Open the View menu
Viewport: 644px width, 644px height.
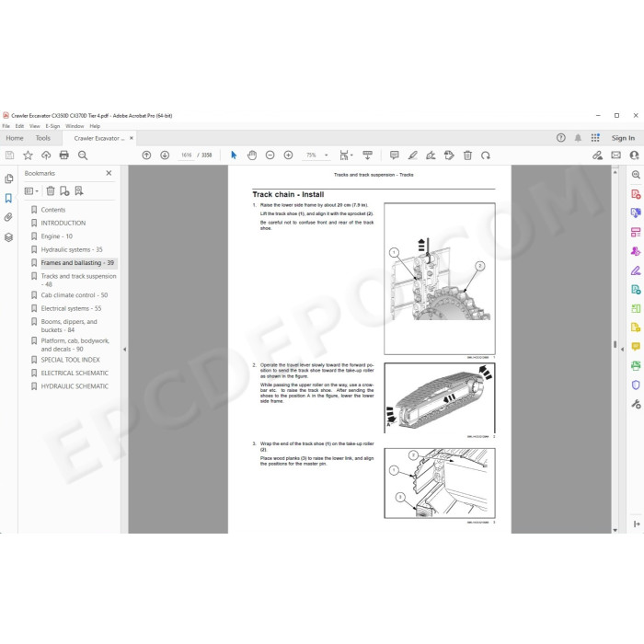pyautogui.click(x=35, y=126)
